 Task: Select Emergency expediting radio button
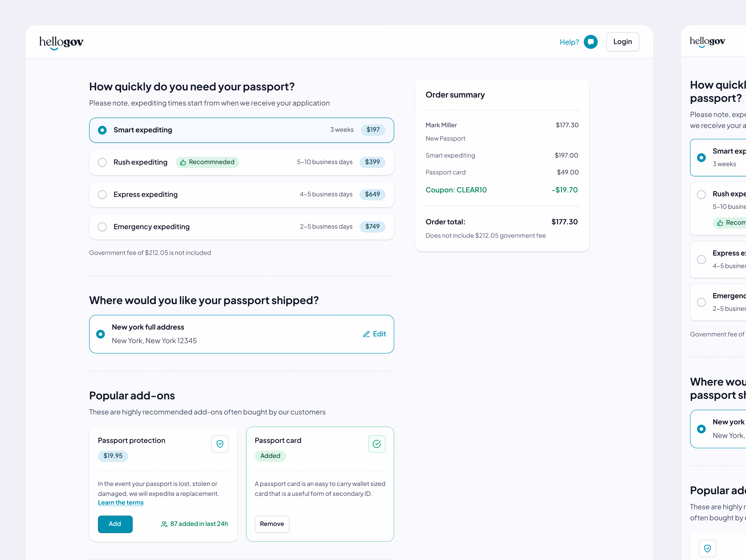coord(102,227)
